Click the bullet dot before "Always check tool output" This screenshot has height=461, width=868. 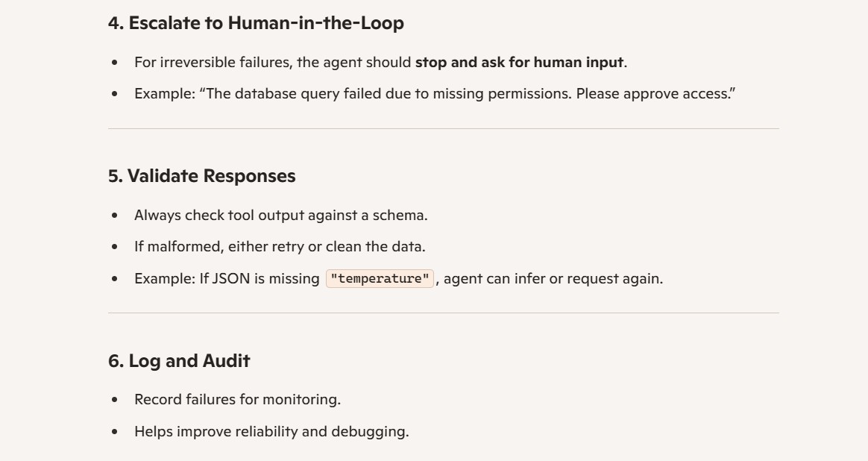(x=115, y=216)
